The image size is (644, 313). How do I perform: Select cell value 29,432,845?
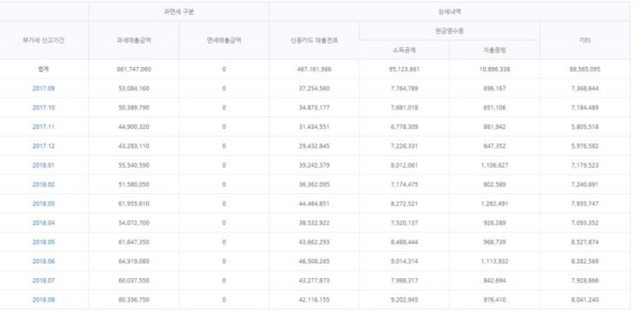click(314, 146)
